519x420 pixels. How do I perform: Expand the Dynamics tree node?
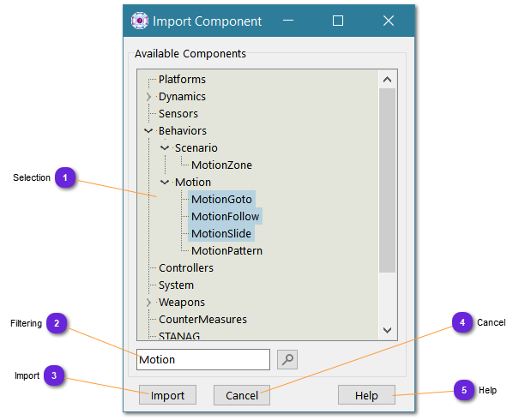tap(148, 97)
